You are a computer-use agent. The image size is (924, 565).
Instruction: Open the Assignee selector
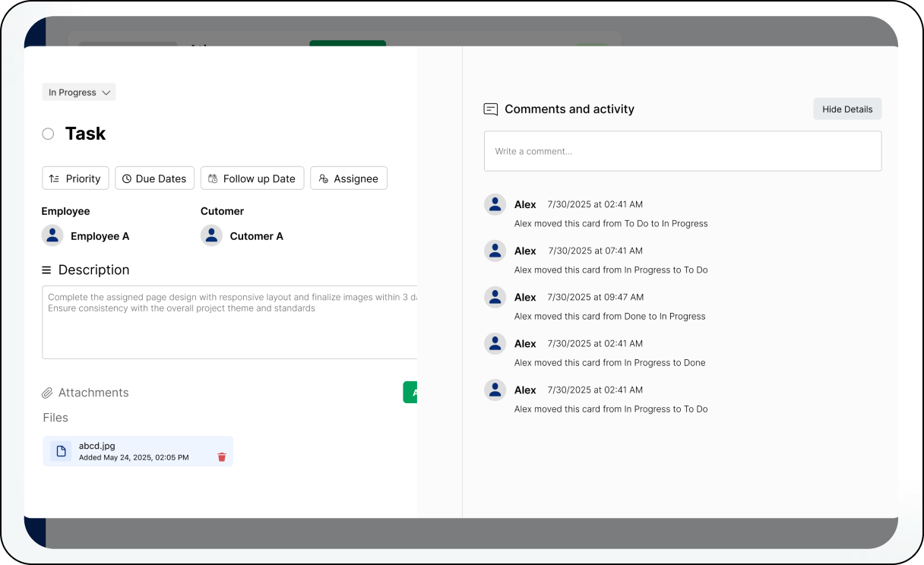click(x=349, y=178)
